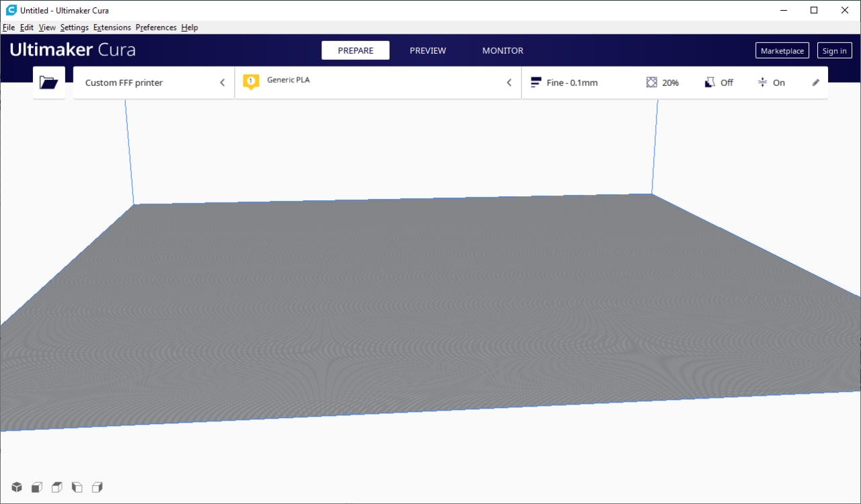Image resolution: width=861 pixels, height=504 pixels.
Task: Open custom print settings pencil icon
Action: (x=816, y=83)
